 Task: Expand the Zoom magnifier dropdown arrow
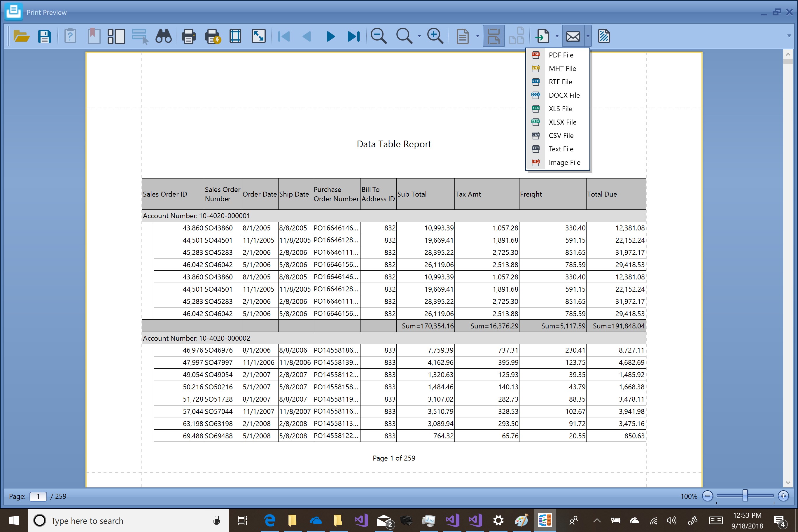[419, 36]
